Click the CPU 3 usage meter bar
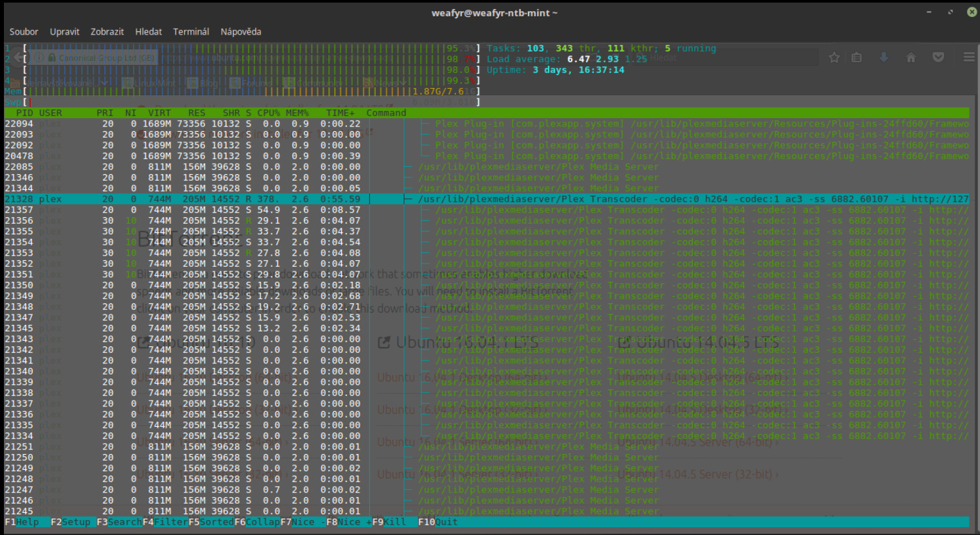Viewport: 980px width, 535px height. coord(251,70)
